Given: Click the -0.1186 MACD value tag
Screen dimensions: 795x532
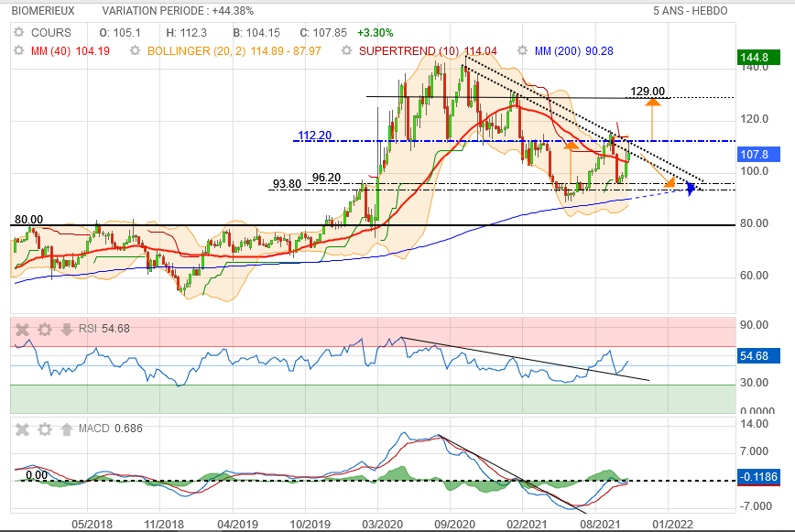Looking at the screenshot, I should (758, 477).
